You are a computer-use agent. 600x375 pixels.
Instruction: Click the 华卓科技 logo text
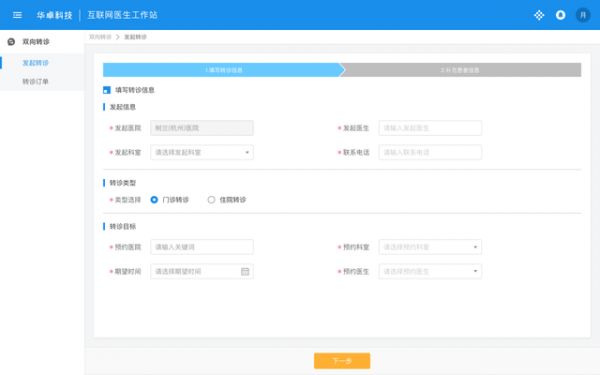(54, 15)
